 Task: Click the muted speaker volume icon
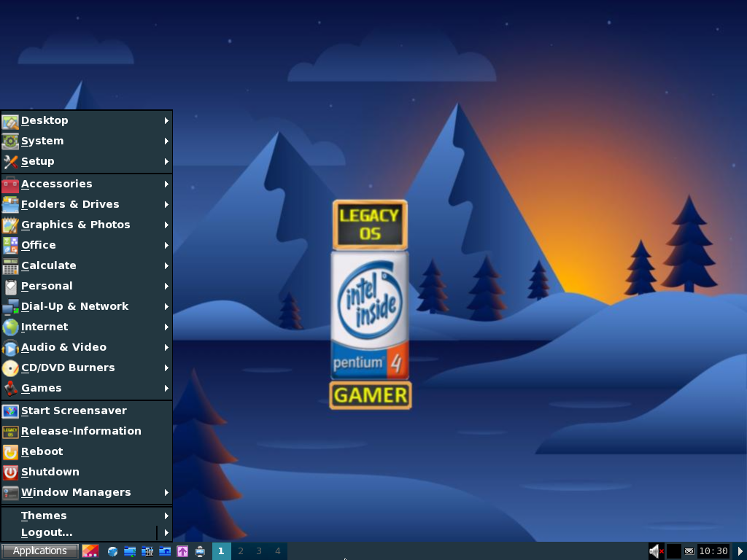click(656, 551)
